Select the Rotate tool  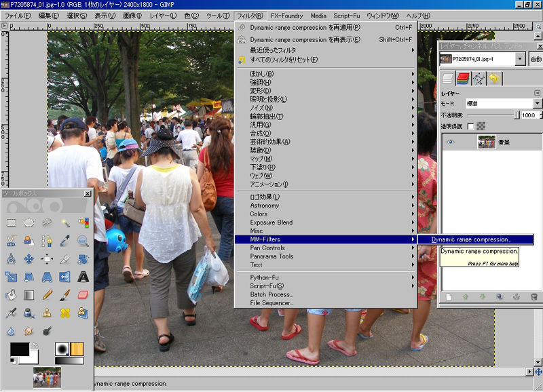[83, 259]
